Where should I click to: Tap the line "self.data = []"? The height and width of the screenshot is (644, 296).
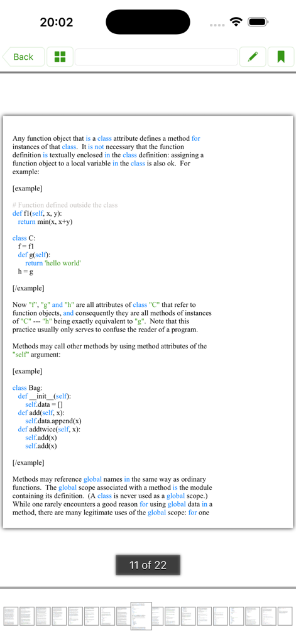click(43, 404)
